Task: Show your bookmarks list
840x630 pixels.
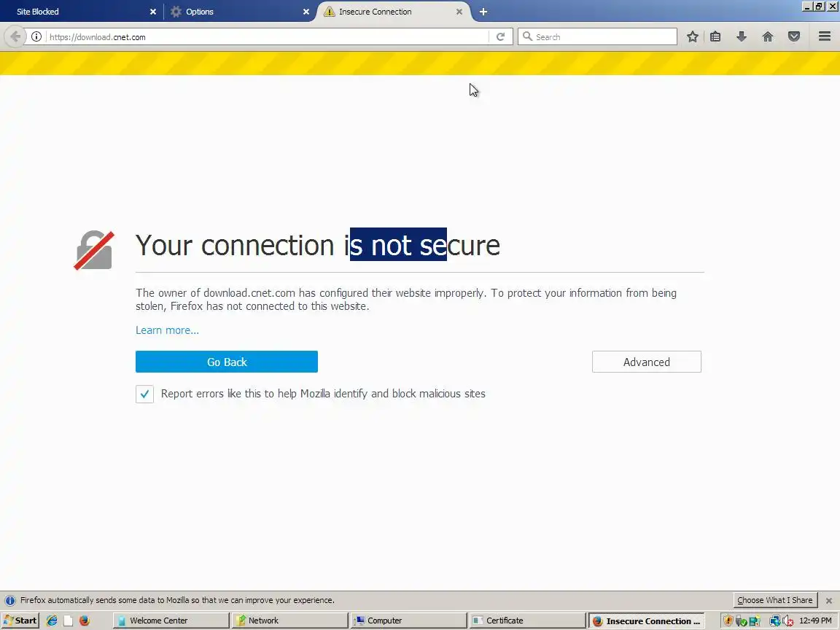Action: click(x=715, y=36)
